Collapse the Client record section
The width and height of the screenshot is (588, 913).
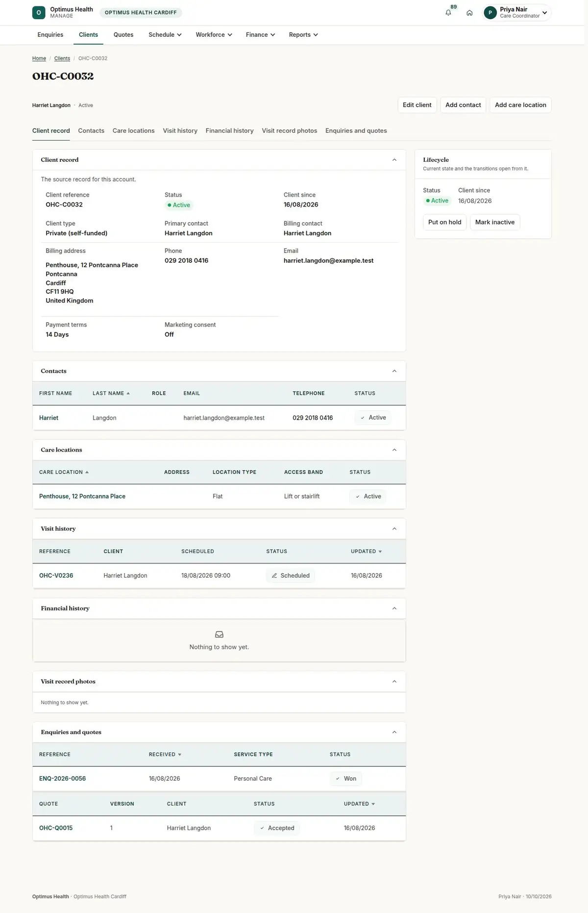tap(394, 160)
